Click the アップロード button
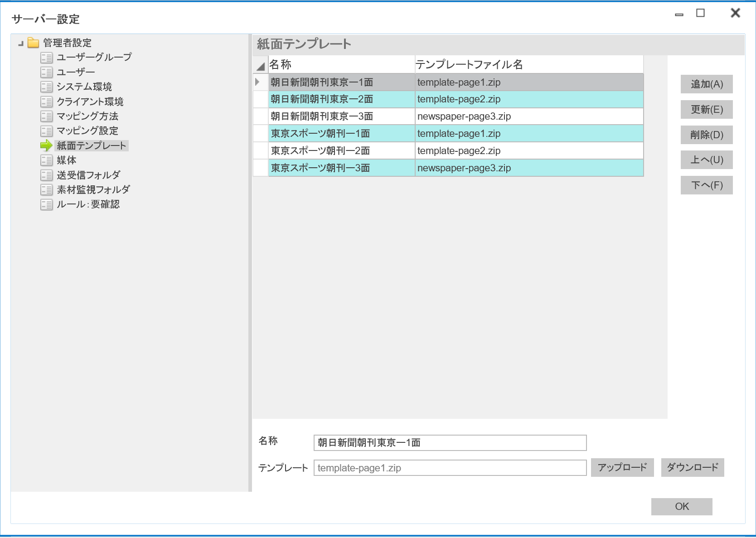756x538 pixels. [x=622, y=467]
